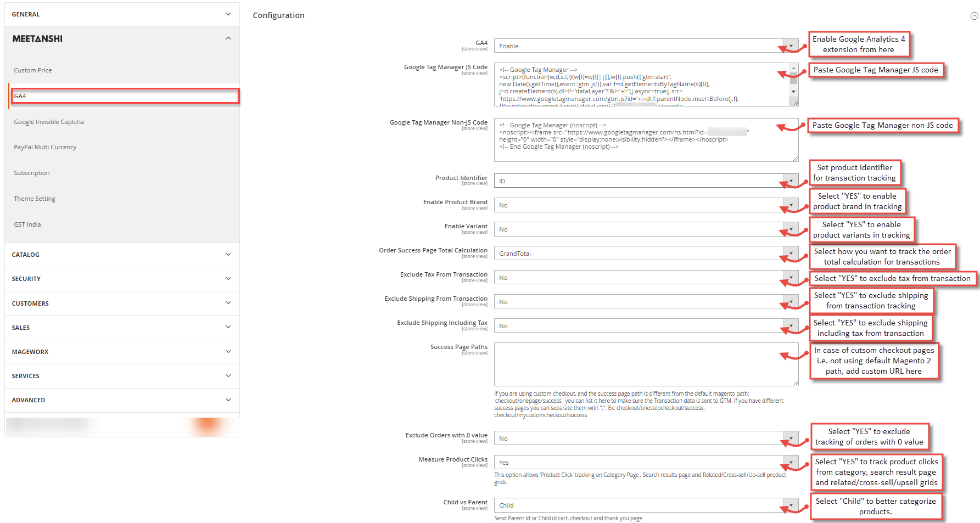Expand the SALES section

point(122,328)
